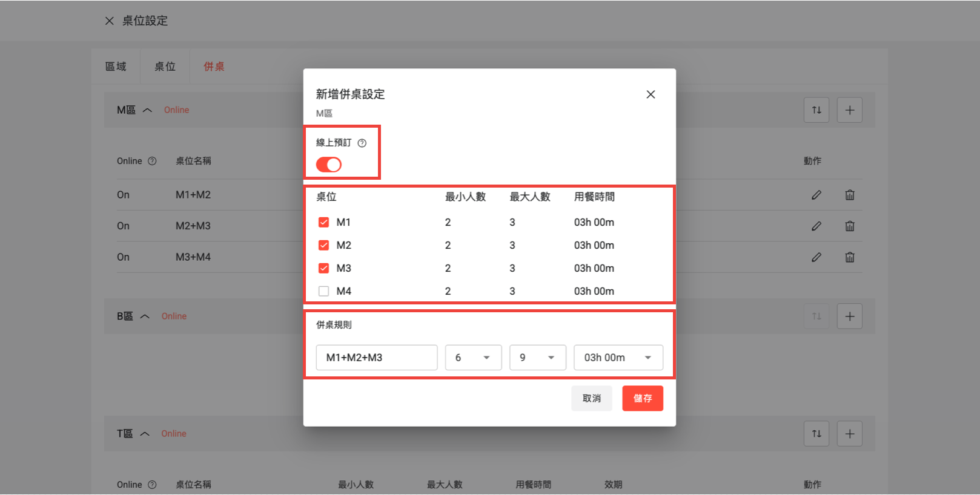
Task: Switch to the 桌位 tab
Action: (165, 67)
